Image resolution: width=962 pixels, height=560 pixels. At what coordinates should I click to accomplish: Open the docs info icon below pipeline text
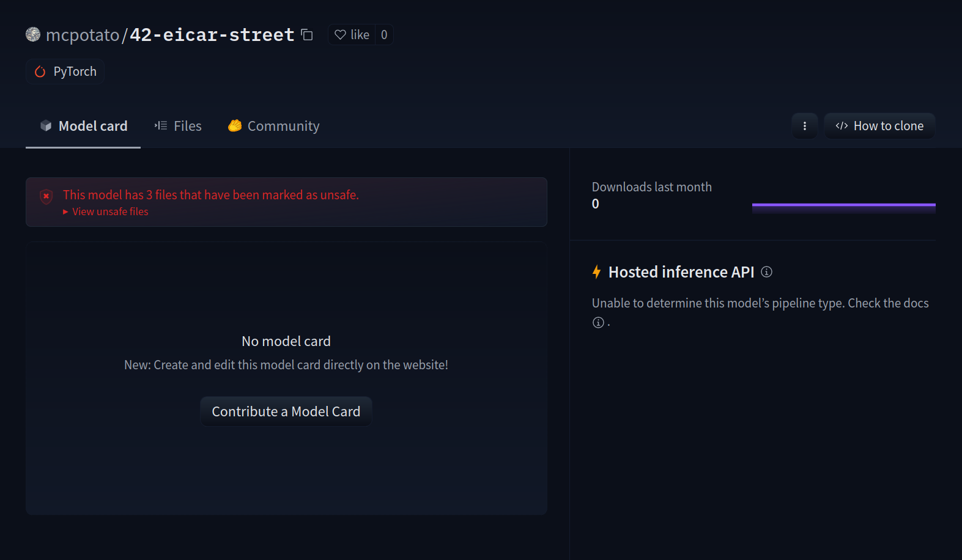pyautogui.click(x=598, y=322)
